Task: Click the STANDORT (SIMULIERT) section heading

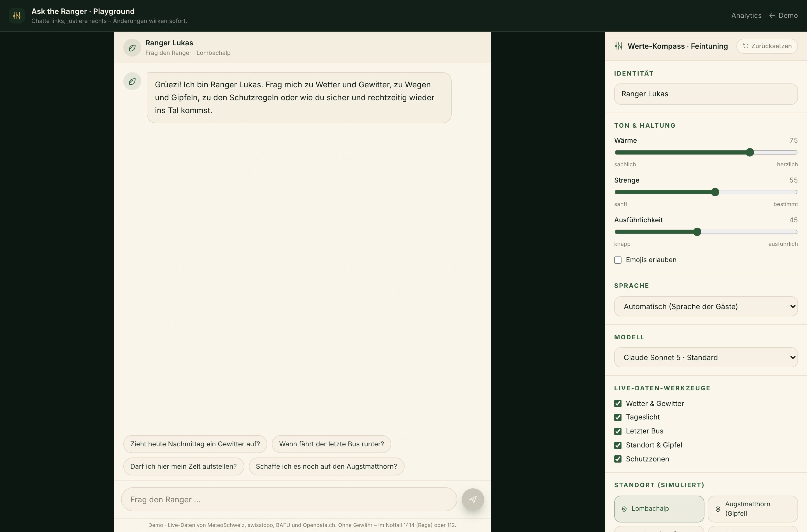Action: 659,485
